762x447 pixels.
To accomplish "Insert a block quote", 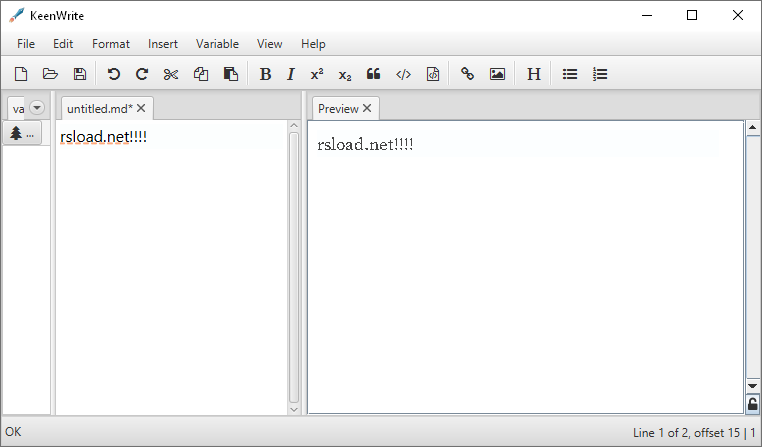I will 373,73.
